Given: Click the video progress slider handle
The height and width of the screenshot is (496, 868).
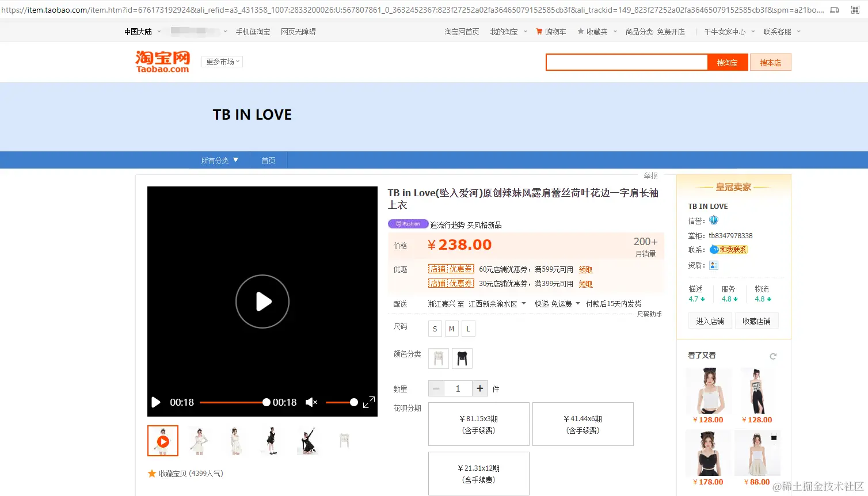Looking at the screenshot, I should pyautogui.click(x=267, y=402).
